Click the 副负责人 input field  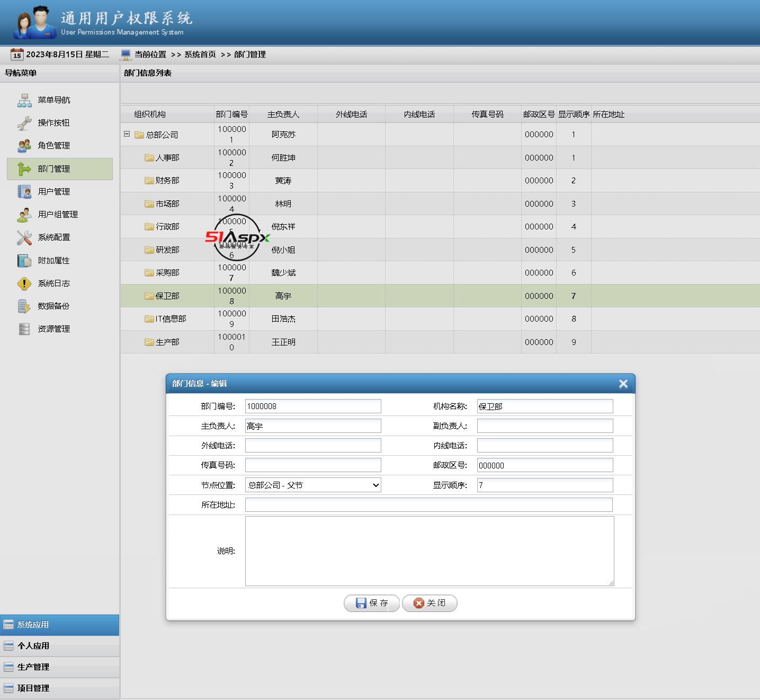544,426
